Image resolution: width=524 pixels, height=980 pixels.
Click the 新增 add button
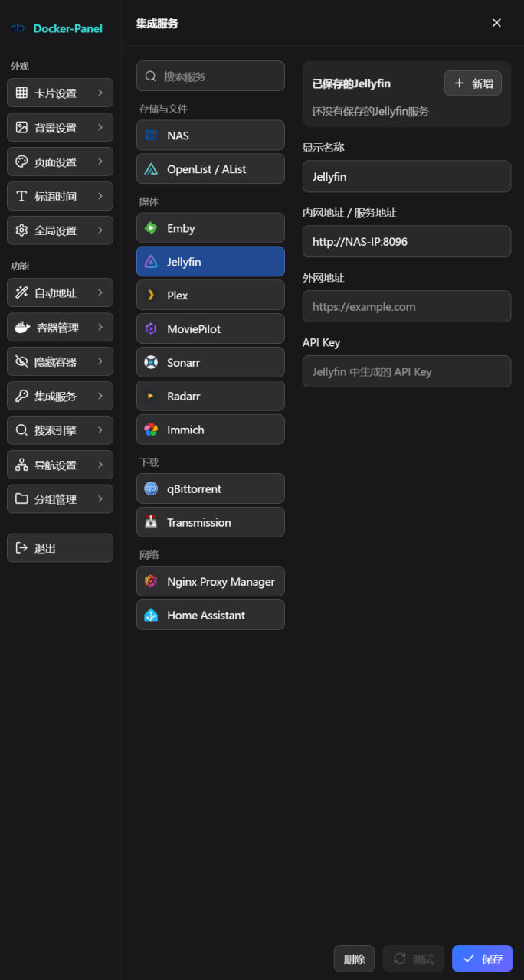click(473, 83)
